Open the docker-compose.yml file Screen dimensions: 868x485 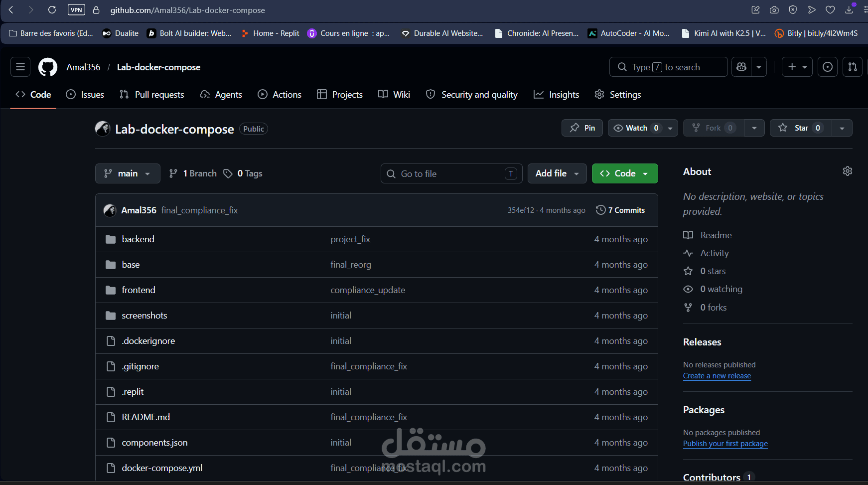[x=162, y=468]
